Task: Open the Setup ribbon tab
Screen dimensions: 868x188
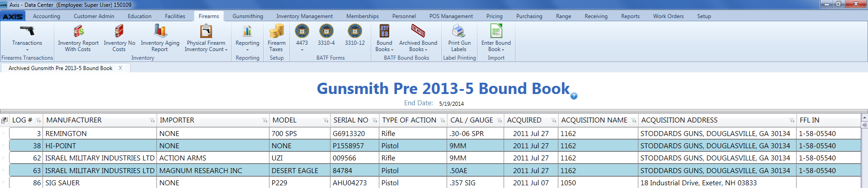Action: [x=704, y=16]
